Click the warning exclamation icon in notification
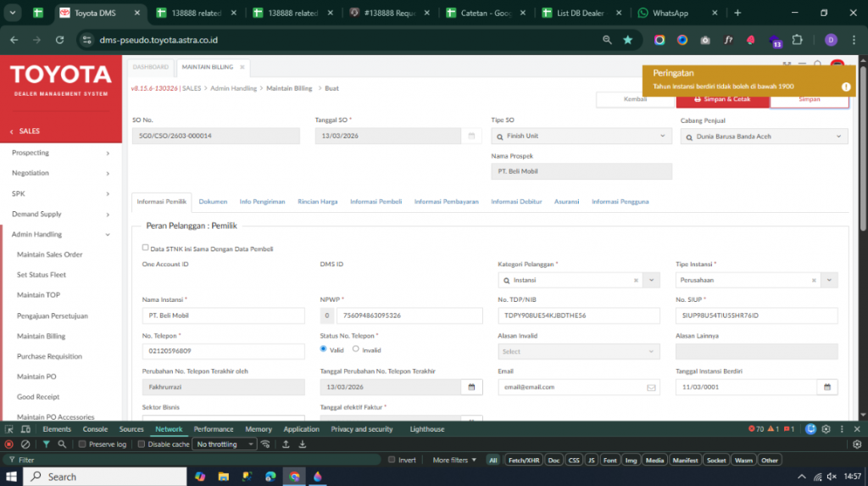This screenshot has height=486, width=868. click(845, 87)
